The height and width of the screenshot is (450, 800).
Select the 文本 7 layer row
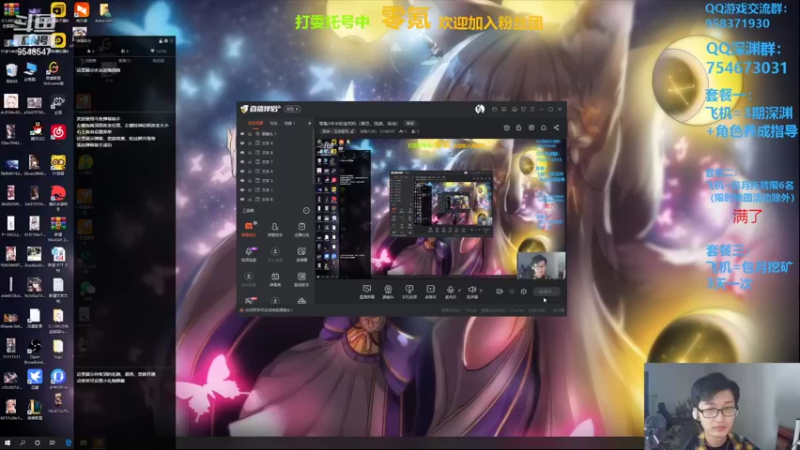(x=276, y=162)
